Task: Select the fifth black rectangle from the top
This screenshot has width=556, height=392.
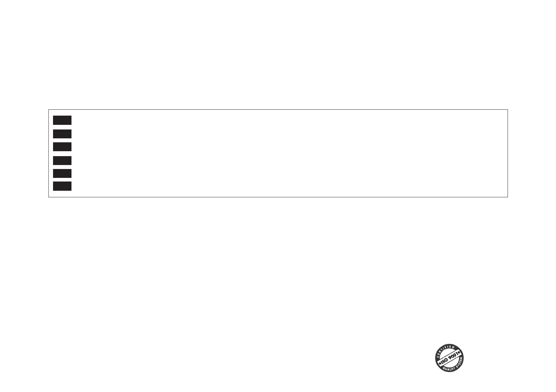Action: pos(62,173)
